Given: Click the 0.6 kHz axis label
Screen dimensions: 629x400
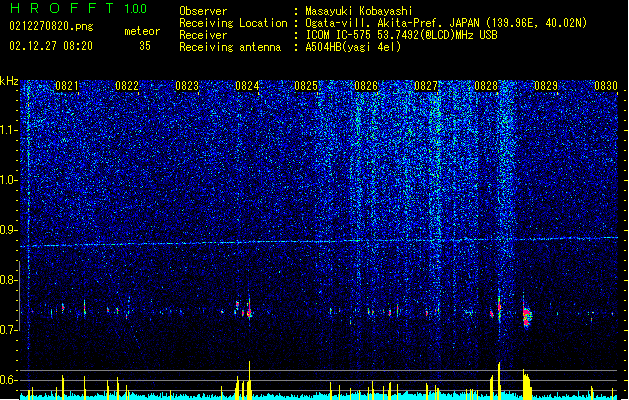Looking at the screenshot, I should [9, 380].
